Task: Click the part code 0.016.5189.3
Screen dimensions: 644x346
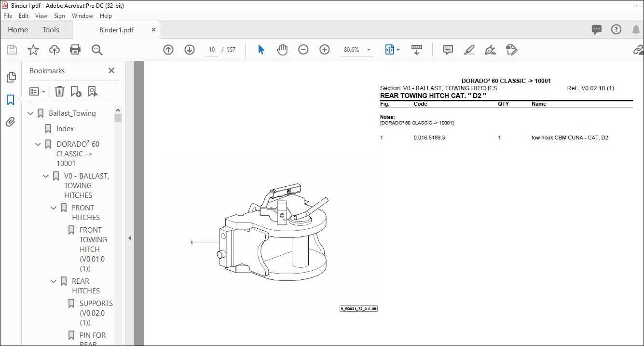Action: pos(429,138)
